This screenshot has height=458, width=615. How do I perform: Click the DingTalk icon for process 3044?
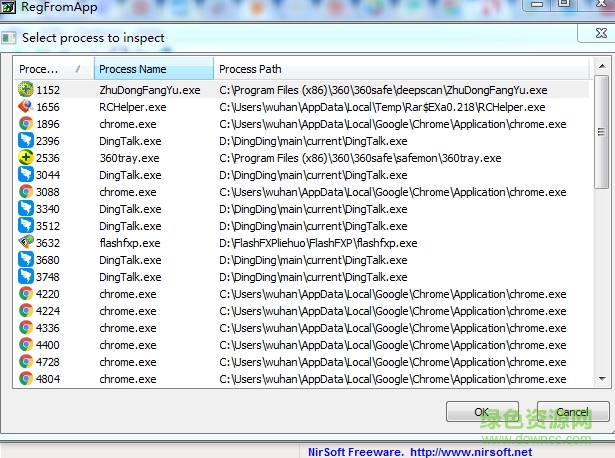click(x=25, y=174)
